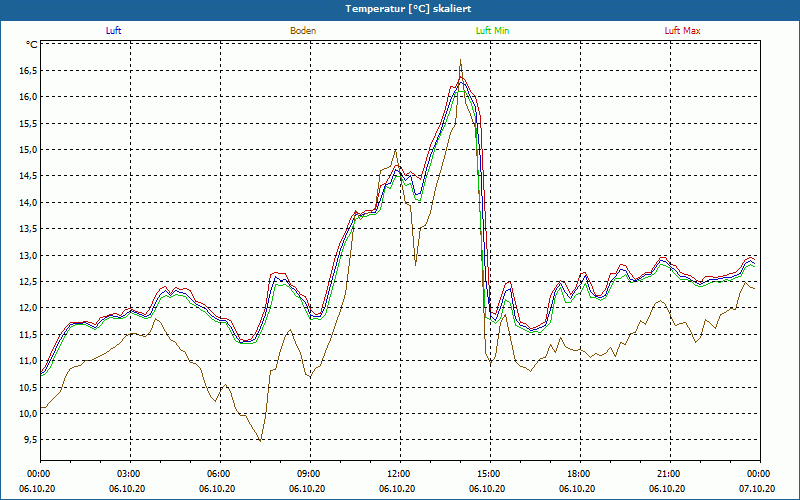Click the 11,5 y-axis value
The width and height of the screenshot is (800, 500).
tap(28, 334)
